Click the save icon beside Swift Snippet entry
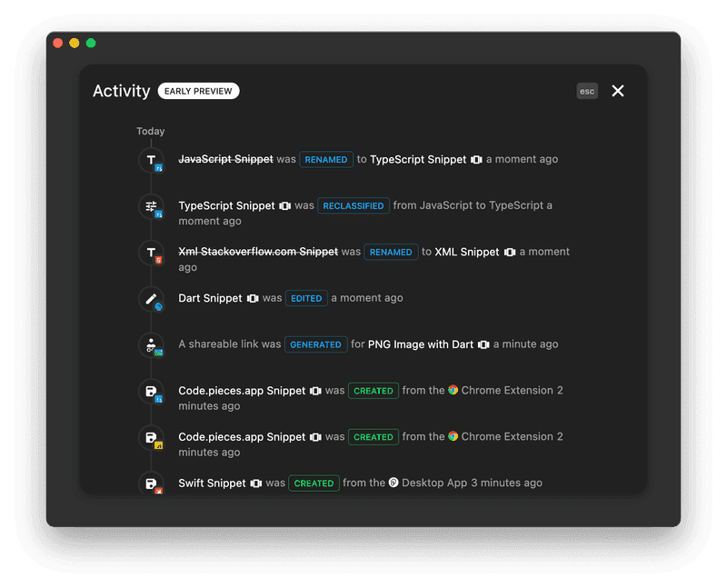Screen dimensions: 727x588 [x=151, y=483]
